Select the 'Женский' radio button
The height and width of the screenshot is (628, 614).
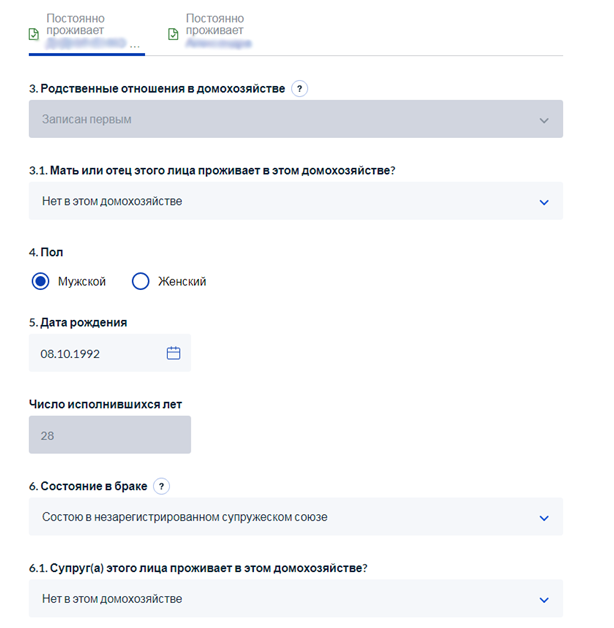point(141,281)
